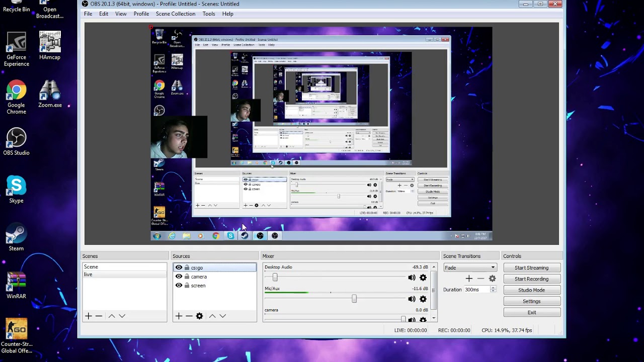This screenshot has width=644, height=362.
Task: Mute camera audio speaker icon
Action: click(x=412, y=319)
